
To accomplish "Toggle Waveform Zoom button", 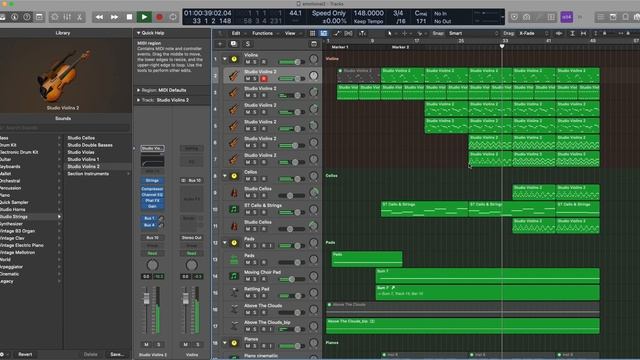I will coord(559,33).
